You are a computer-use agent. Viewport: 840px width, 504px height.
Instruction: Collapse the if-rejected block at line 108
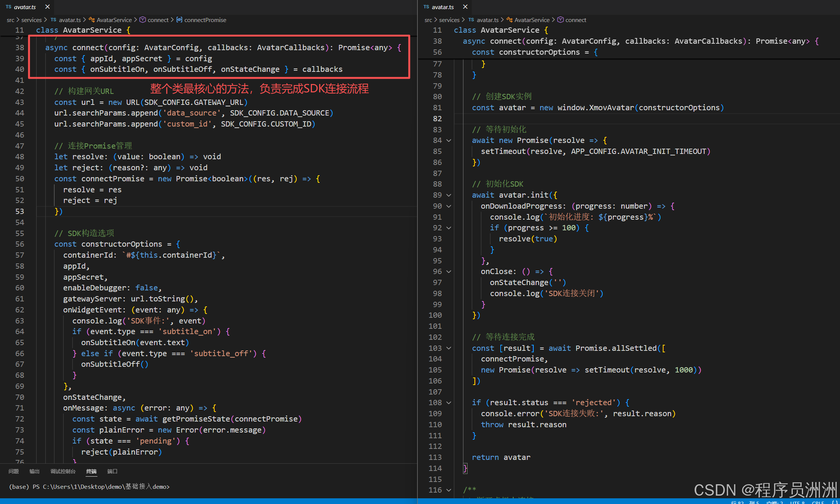pos(449,403)
